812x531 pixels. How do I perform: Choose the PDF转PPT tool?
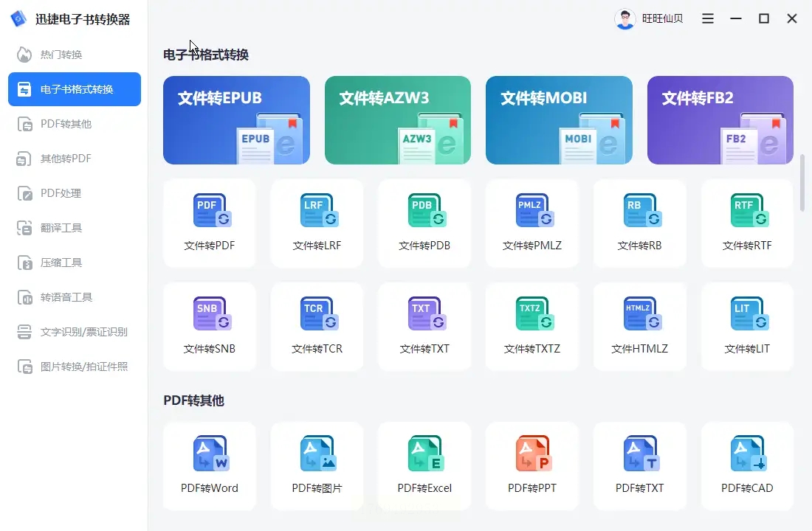click(531, 466)
